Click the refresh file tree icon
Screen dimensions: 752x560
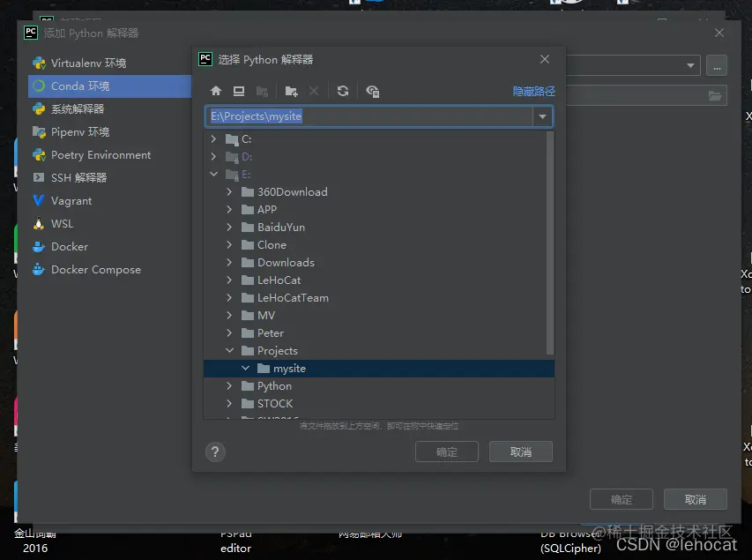point(342,91)
